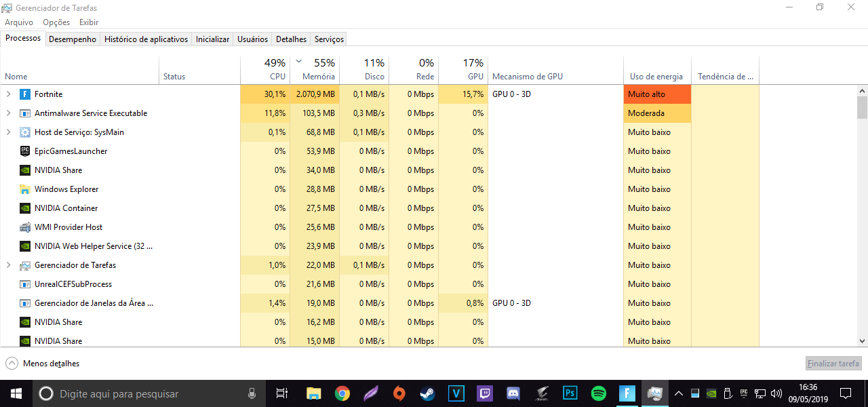Sort by the Nome column header
Viewport: 868px width, 407px height.
click(x=79, y=70)
